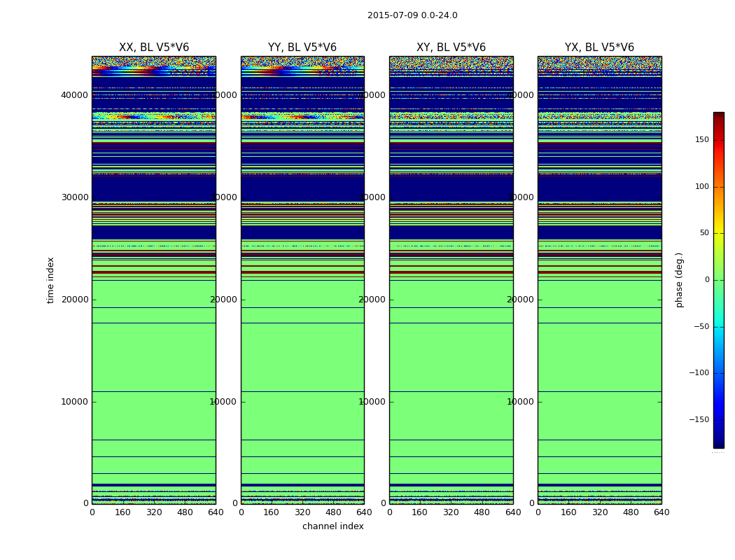This screenshot has width=735, height=560.
Task: Click the 'YY, BL V5*V6' subplot title
Action: click(302, 48)
